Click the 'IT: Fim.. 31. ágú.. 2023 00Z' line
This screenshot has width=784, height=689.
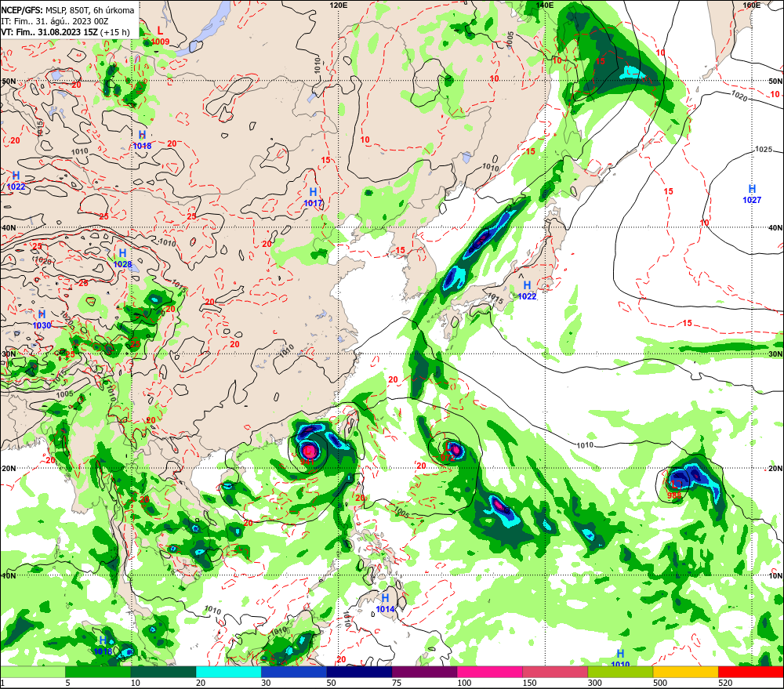click(55, 21)
